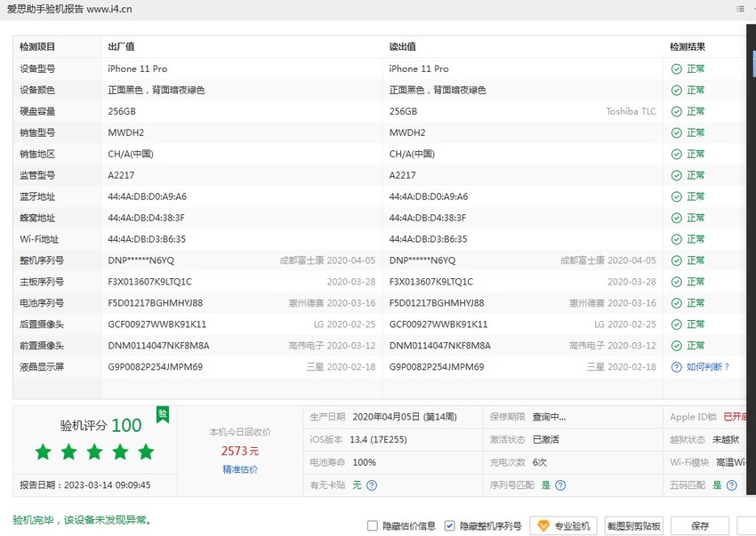Click the status message 验机完毕,该设备未发现异常
Screen dimensions: 756x536
[x=82, y=520]
